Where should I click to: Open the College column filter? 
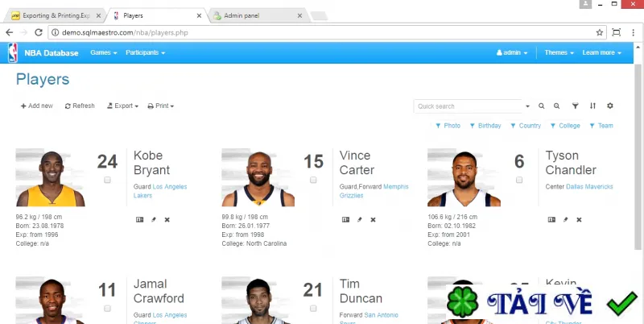[x=565, y=126]
